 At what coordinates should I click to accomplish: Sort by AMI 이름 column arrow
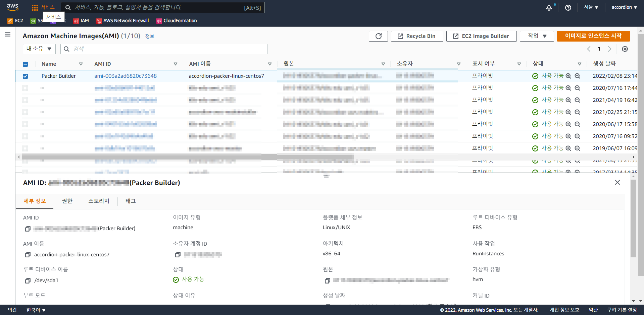pos(270,64)
